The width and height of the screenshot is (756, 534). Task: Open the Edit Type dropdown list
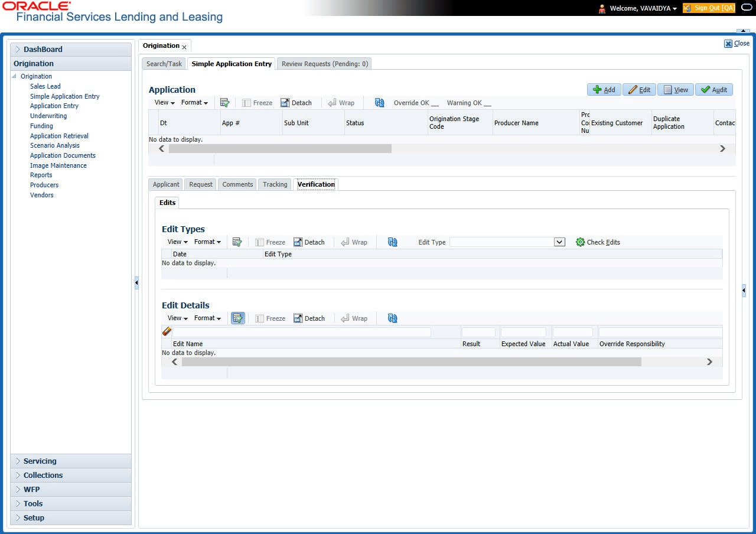559,242
